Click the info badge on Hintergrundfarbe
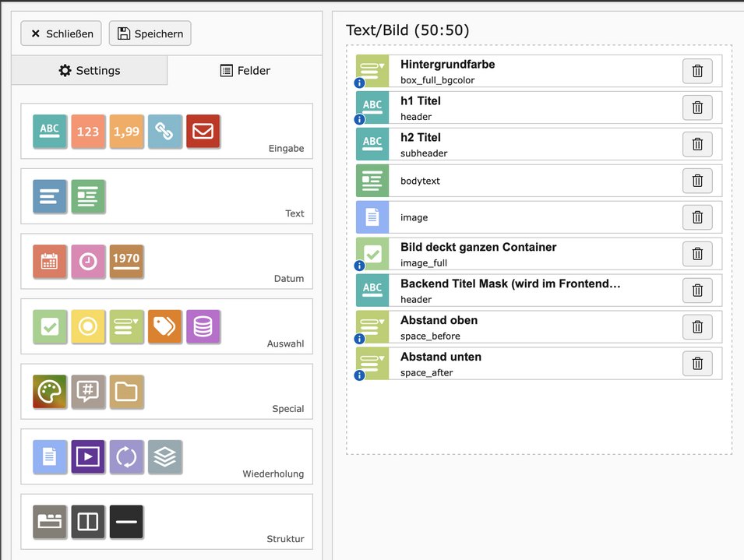Screen dimensions: 744x560 coord(360,83)
